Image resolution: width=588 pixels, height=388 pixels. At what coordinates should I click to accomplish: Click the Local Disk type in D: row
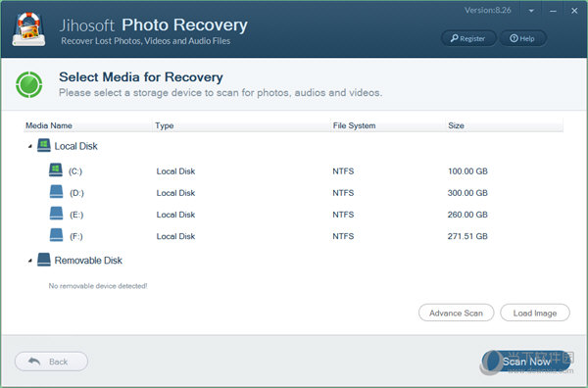(175, 193)
